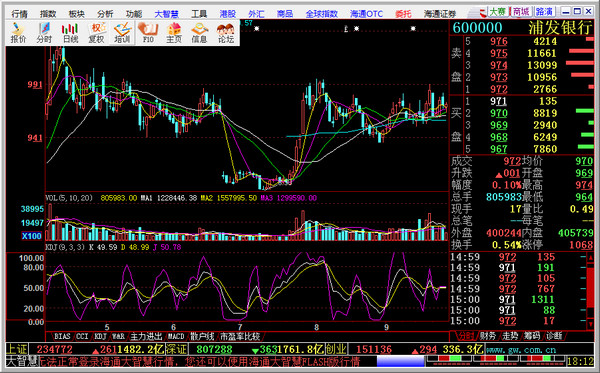Select the 分时 intraday chart icon
Image resolution: width=600 pixels, height=373 pixels.
click(x=44, y=33)
